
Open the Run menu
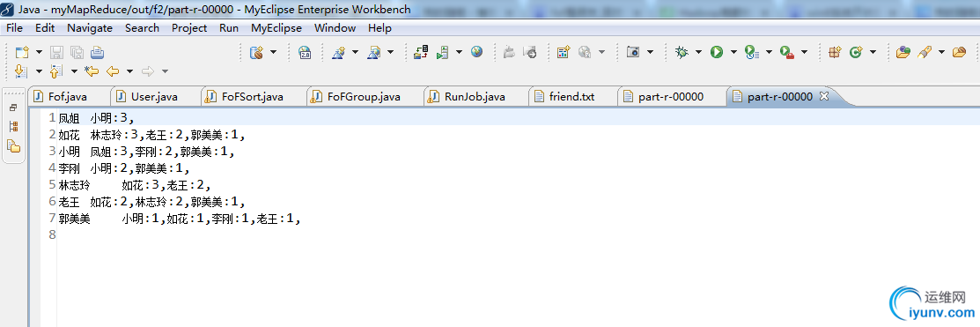click(x=229, y=28)
